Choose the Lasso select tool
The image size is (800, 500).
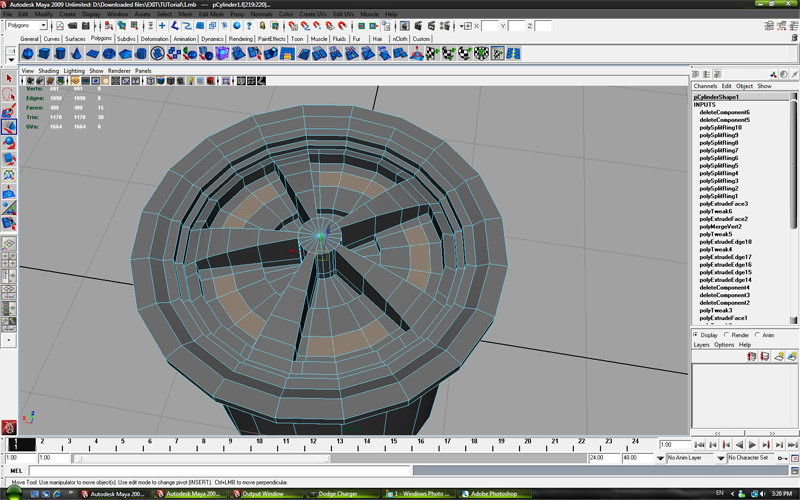(x=9, y=94)
